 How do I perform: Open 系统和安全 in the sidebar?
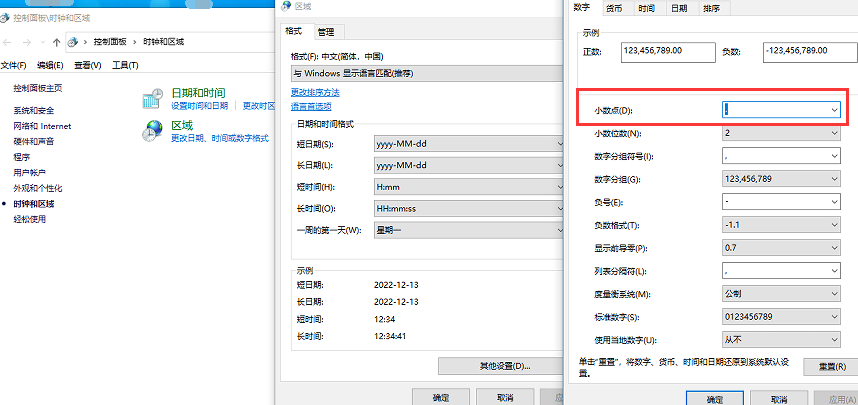point(34,110)
